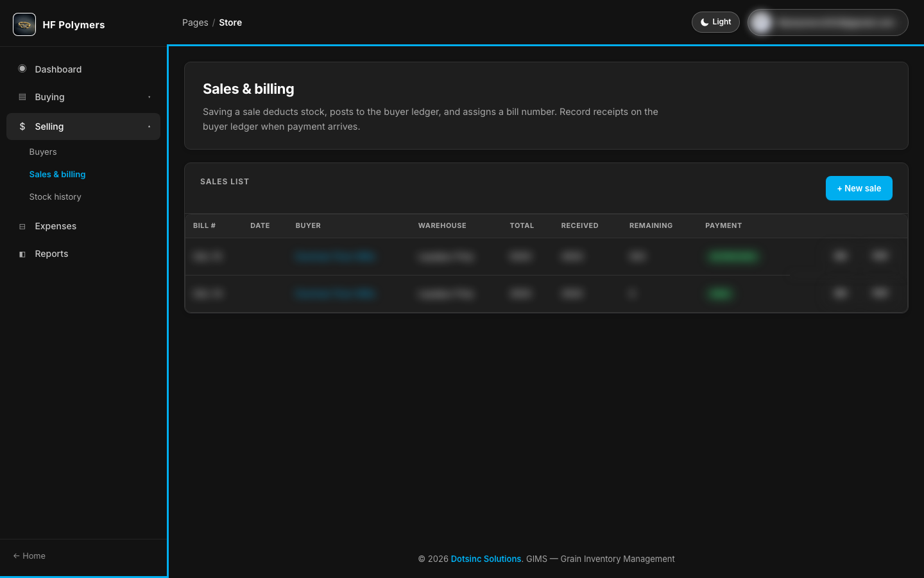Click the Dashboard circle icon
924x578 pixels.
(22, 69)
